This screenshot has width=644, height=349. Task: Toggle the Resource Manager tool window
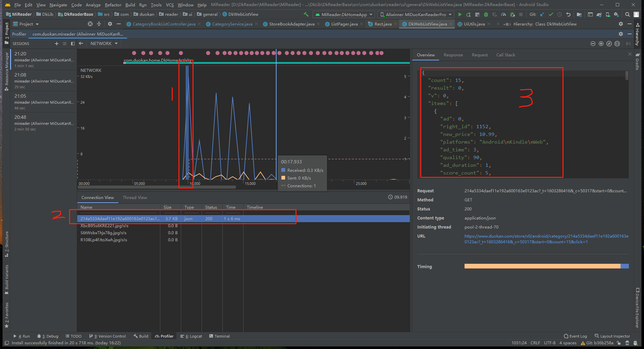pos(6,71)
